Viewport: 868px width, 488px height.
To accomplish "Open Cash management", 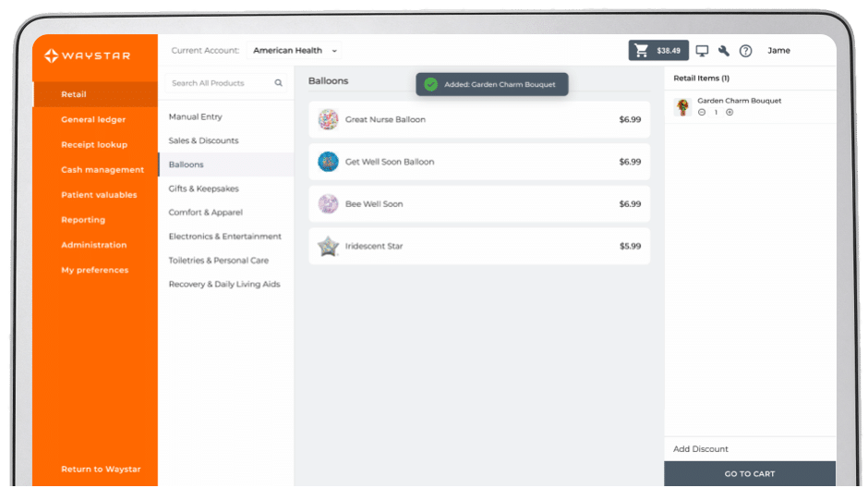I will pos(102,169).
